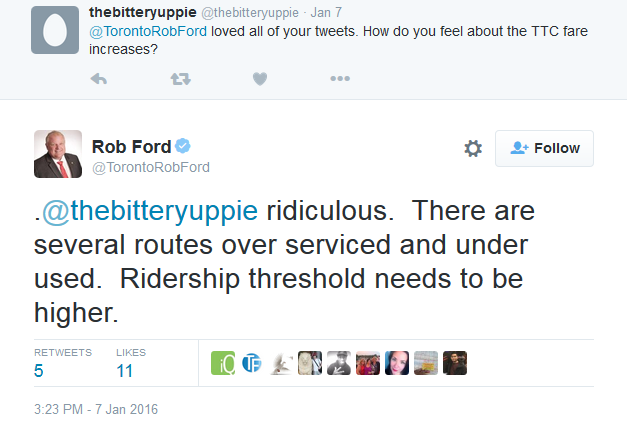
Task: Open the 3:23 PM - 7 Jan 2016 timestamp
Action: (x=96, y=409)
